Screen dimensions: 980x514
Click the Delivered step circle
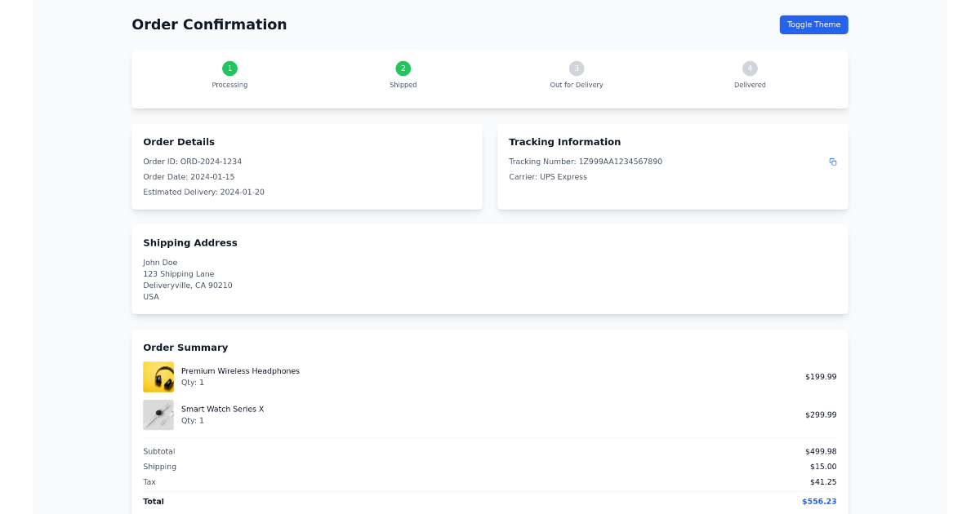[x=750, y=69]
